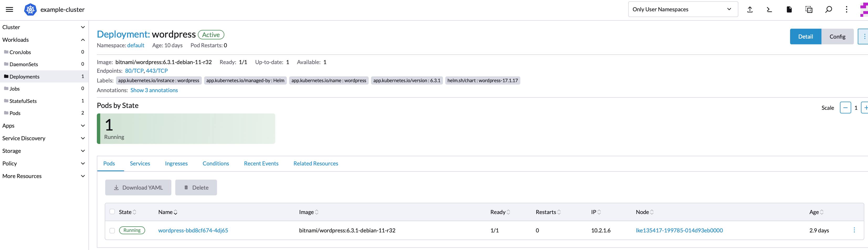Decrease deployment scale with minus stepper
This screenshot has height=250, width=868.
845,108
